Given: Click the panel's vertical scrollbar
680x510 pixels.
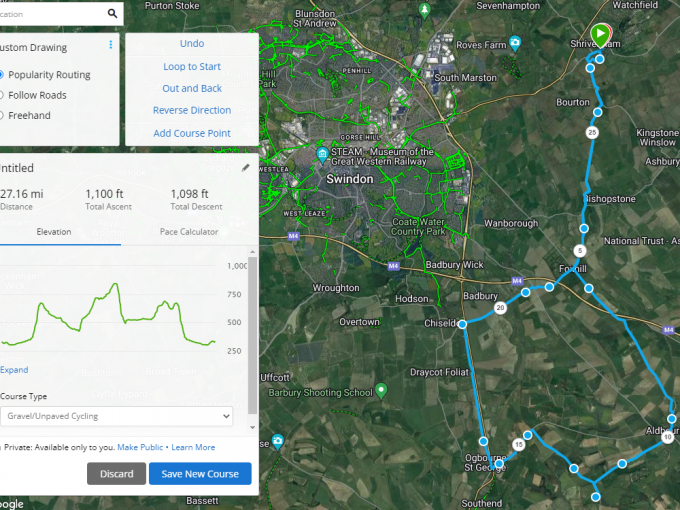Looking at the screenshot, I should coord(253,330).
